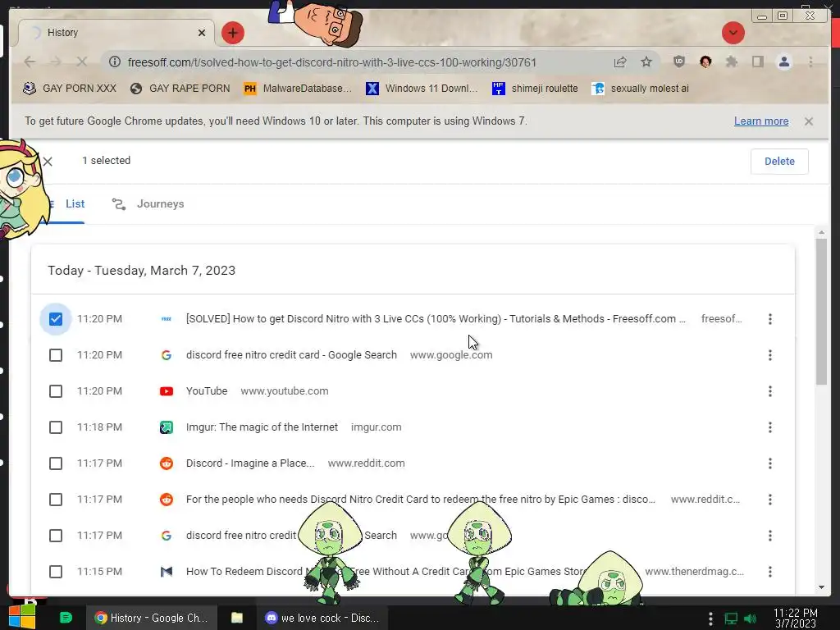840x630 pixels.
Task: Open actions menu for the Freesoff entry
Action: point(769,319)
